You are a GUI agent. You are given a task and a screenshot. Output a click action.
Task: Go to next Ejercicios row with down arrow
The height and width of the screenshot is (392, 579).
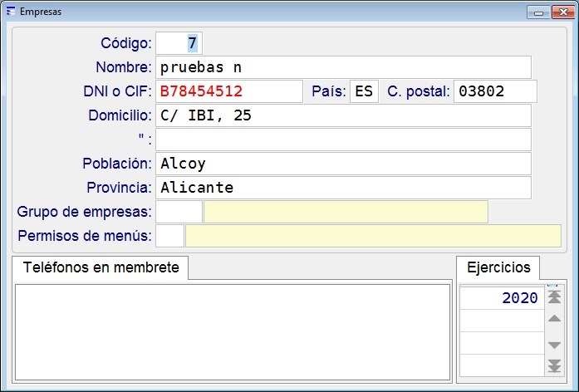pos(554,345)
